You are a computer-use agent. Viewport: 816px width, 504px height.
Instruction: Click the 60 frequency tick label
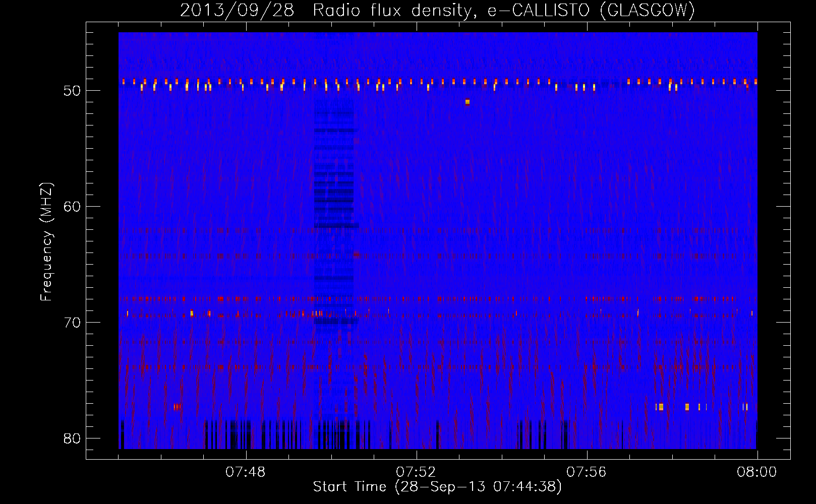click(73, 207)
